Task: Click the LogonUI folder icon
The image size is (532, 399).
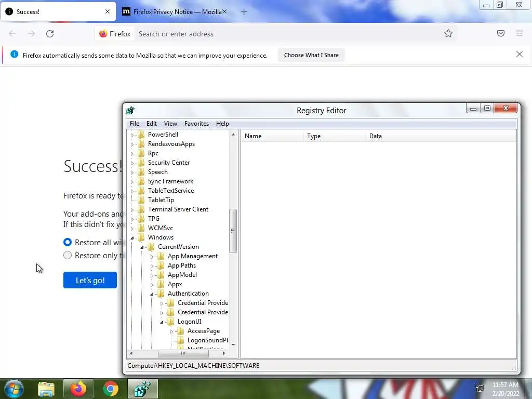Action: (x=171, y=322)
